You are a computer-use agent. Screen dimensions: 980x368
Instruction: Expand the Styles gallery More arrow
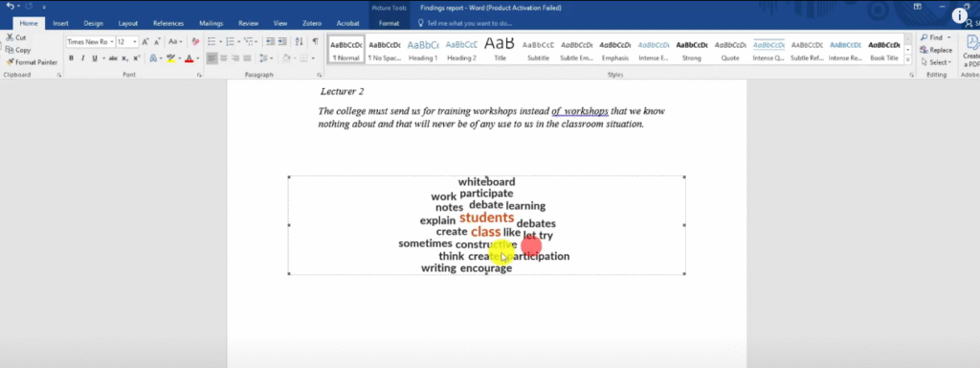click(907, 60)
